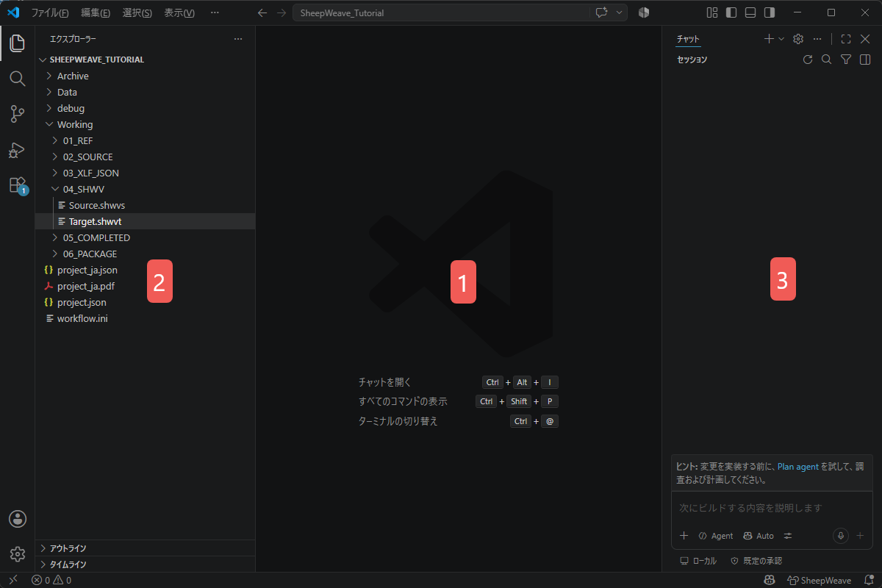Follow the Plan agent link in hint
The height and width of the screenshot is (588, 882).
pos(798,467)
